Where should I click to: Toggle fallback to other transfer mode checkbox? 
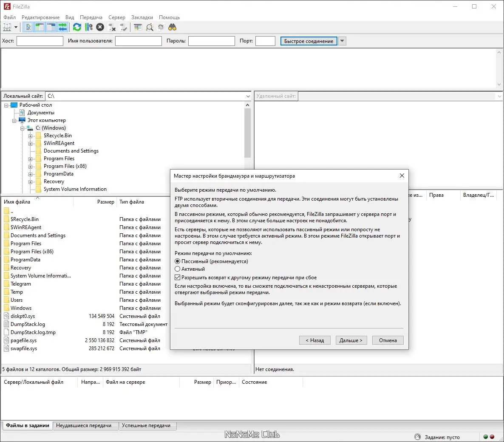178,278
